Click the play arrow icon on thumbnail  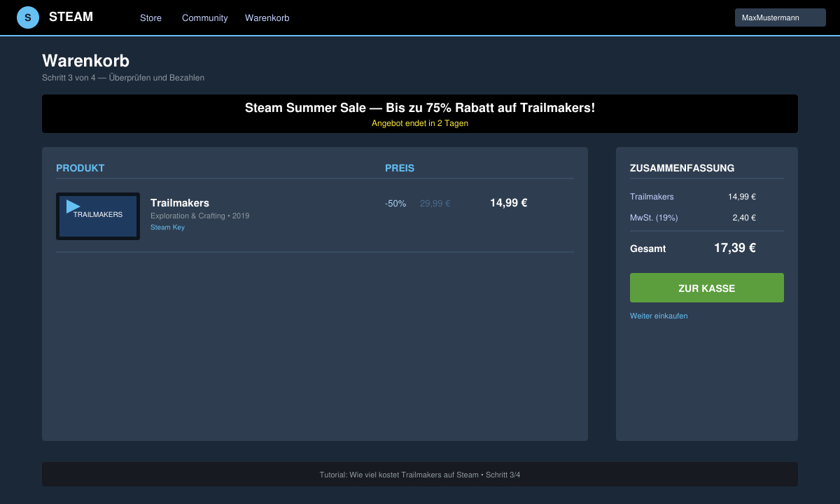point(73,206)
